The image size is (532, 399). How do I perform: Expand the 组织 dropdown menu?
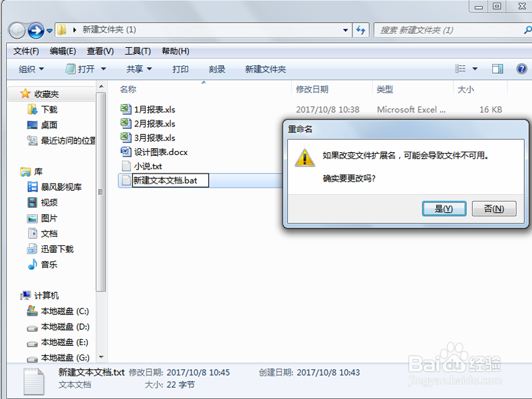pyautogui.click(x=31, y=69)
